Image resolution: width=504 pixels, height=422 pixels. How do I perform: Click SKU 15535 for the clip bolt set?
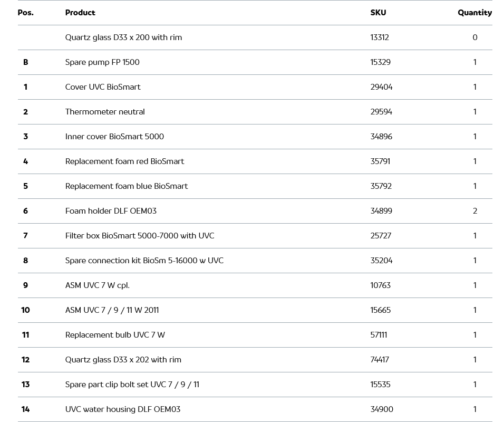pos(380,385)
